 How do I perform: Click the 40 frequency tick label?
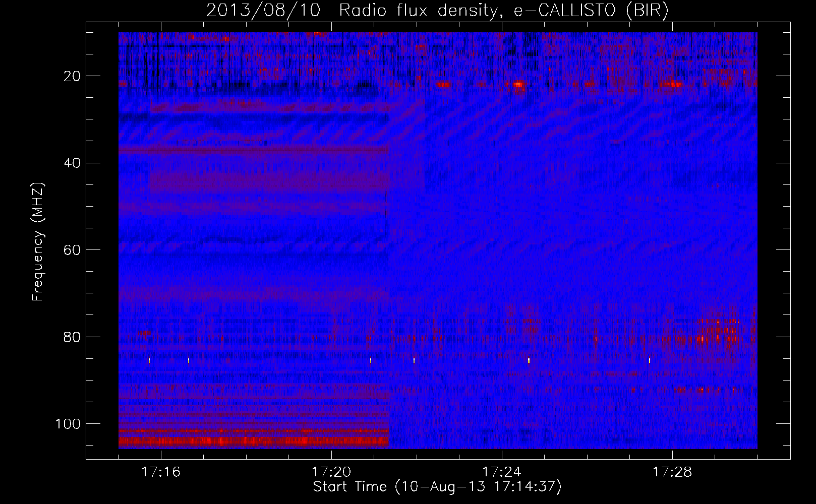pos(73,163)
